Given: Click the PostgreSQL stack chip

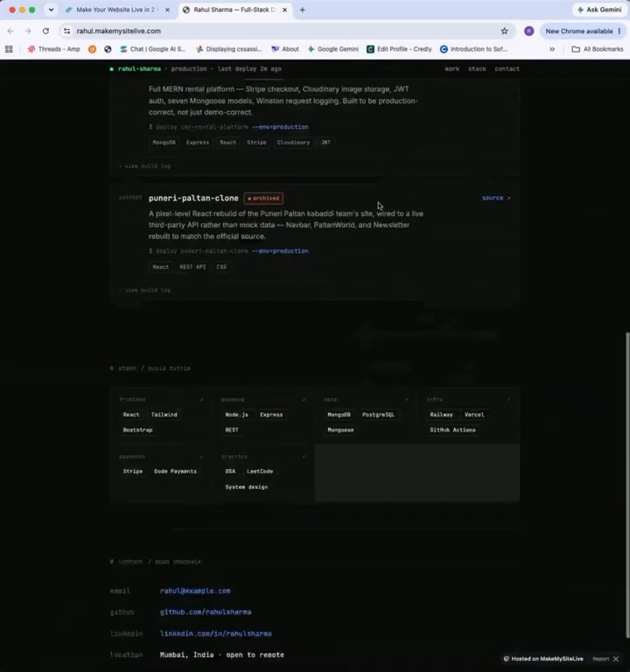Looking at the screenshot, I should tap(378, 415).
